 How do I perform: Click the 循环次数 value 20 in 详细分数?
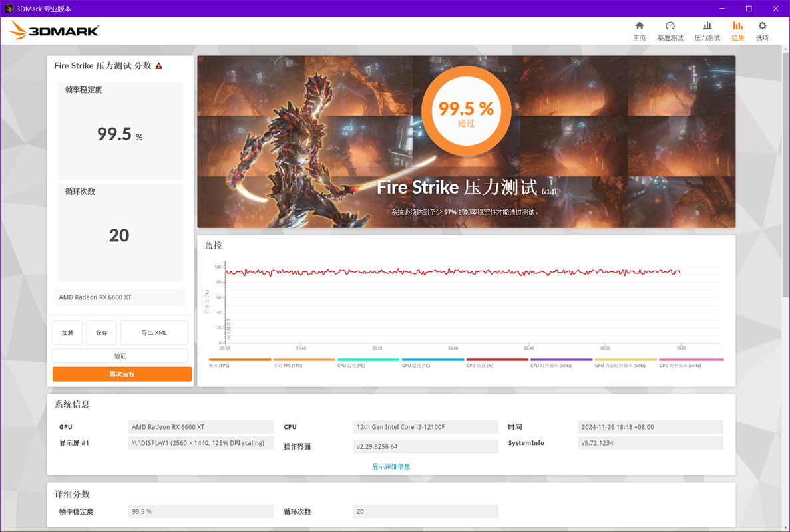click(426, 511)
